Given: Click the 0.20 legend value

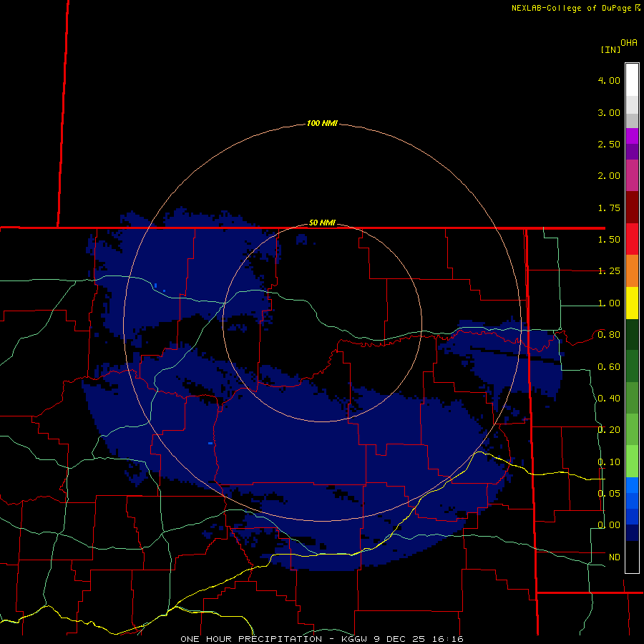Looking at the screenshot, I should click(609, 430).
